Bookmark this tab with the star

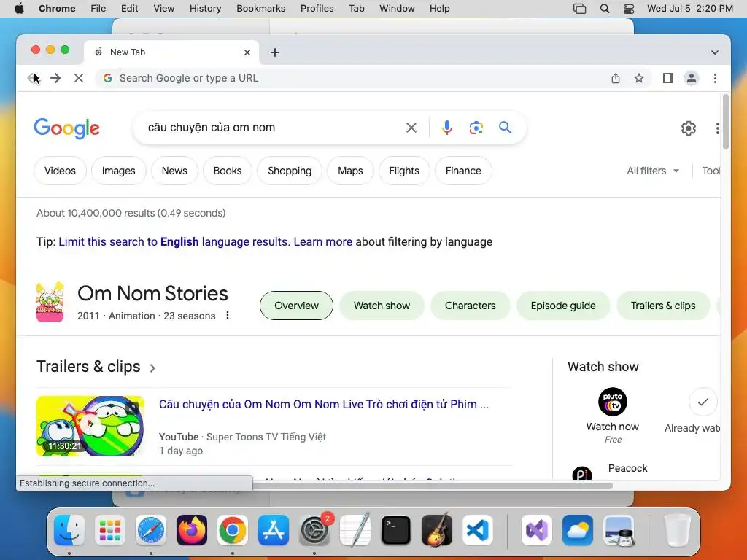tap(639, 78)
